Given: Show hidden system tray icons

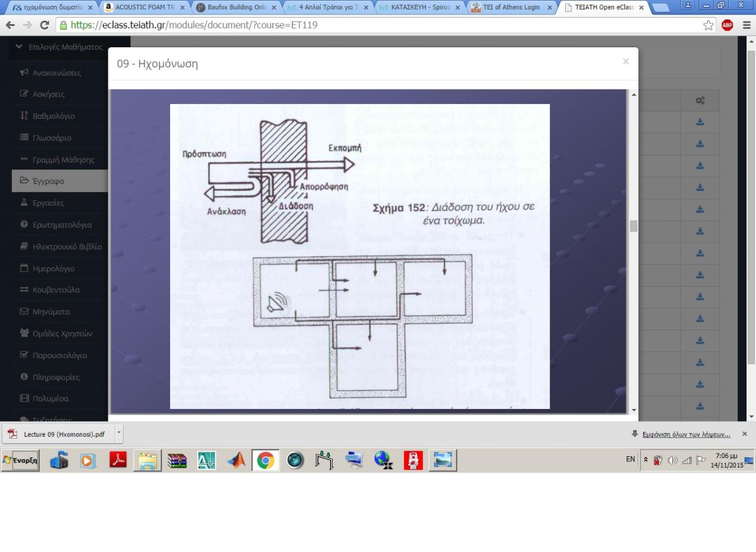Looking at the screenshot, I should click(645, 460).
